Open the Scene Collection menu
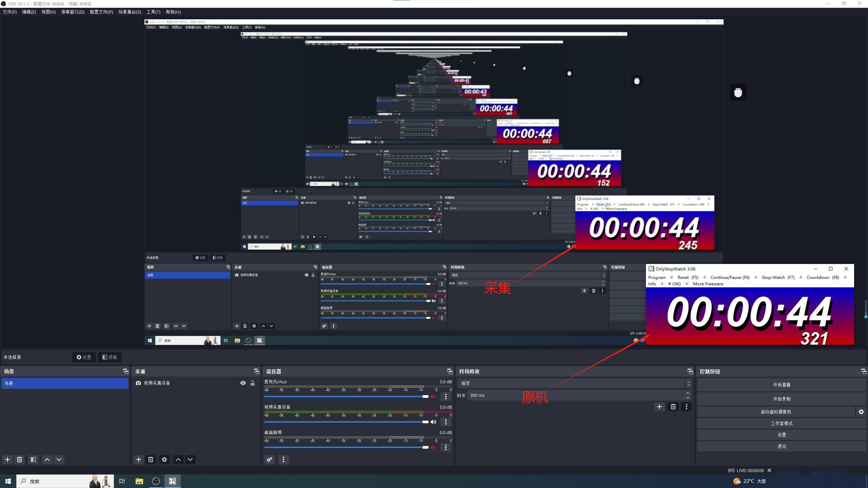The width and height of the screenshot is (868, 488). click(130, 12)
